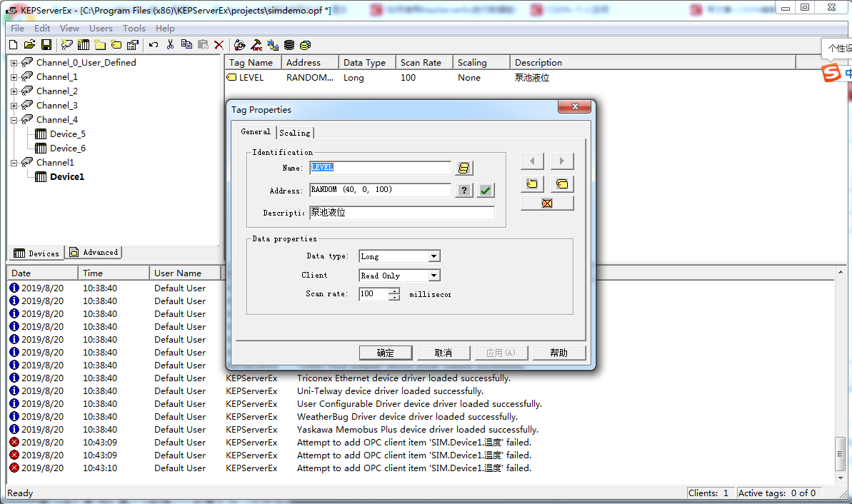This screenshot has width=852, height=504.
Task: Click the Cut scissors icon
Action: pos(170,45)
